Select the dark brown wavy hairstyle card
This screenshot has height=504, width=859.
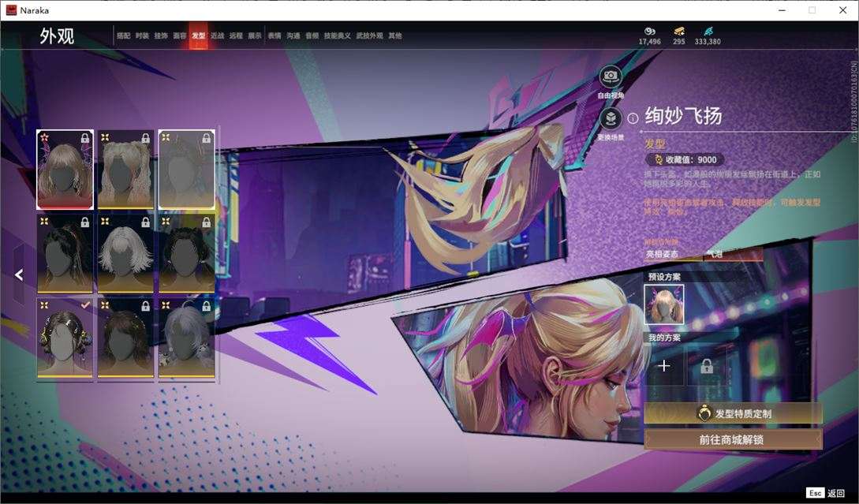coord(125,338)
